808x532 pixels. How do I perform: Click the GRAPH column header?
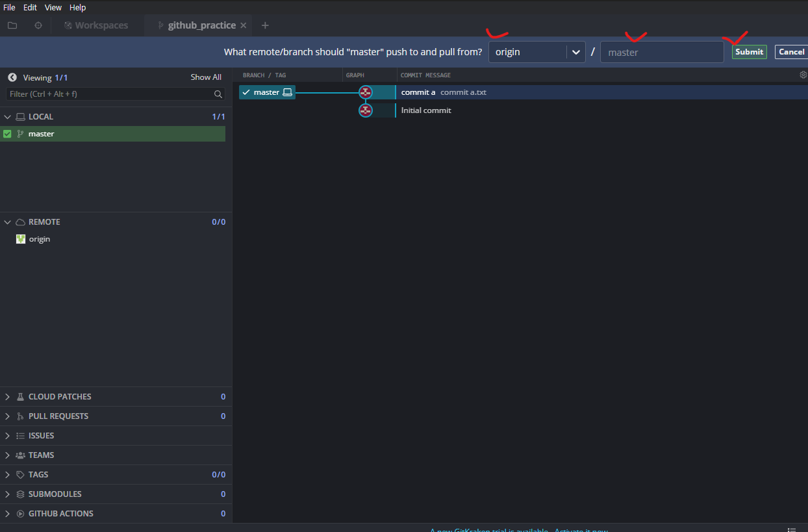point(355,75)
